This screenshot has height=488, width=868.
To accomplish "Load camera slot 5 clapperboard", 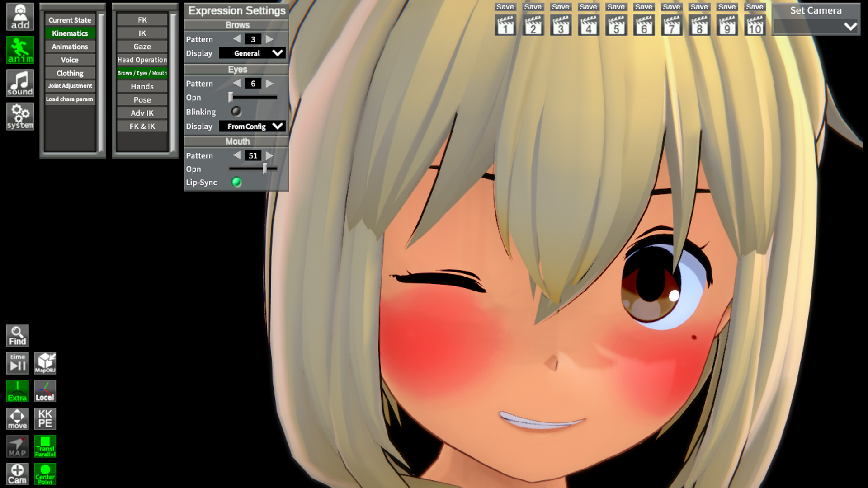I will click(616, 26).
